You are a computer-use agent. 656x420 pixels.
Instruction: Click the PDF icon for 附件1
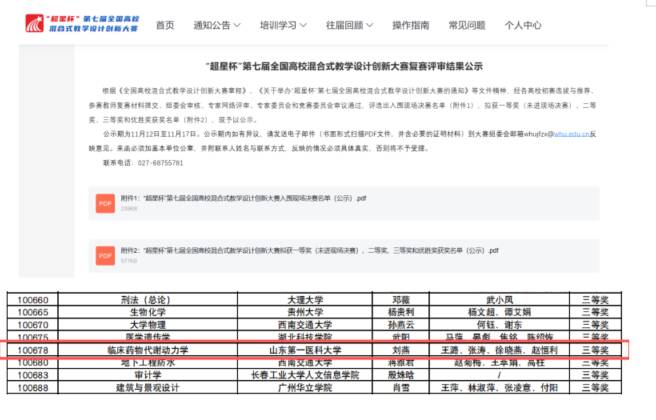[105, 203]
